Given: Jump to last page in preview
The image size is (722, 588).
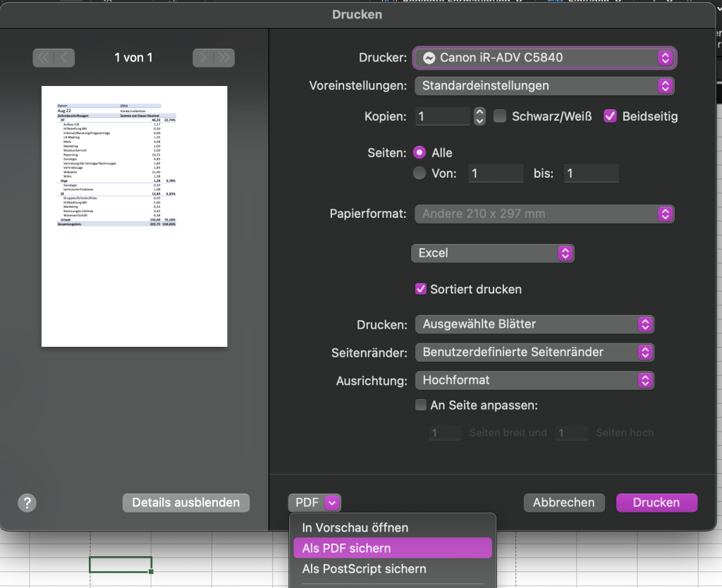Looking at the screenshot, I should 224,58.
